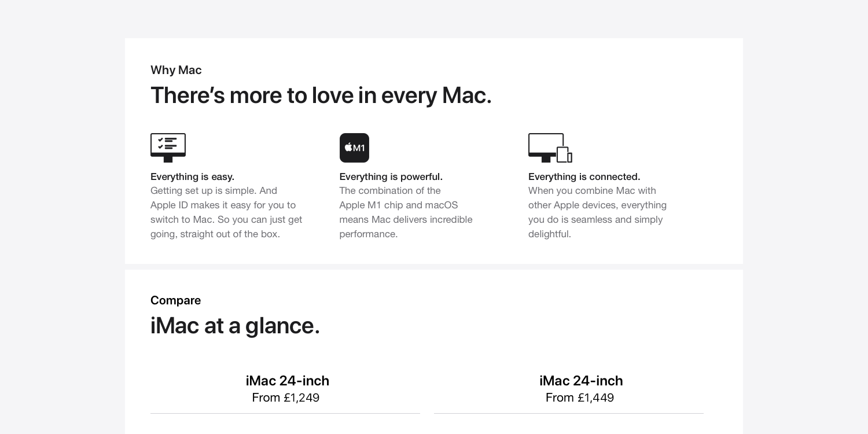Select the 'Everything is connected.' heading
Image resolution: width=868 pixels, height=434 pixels.
coord(584,176)
